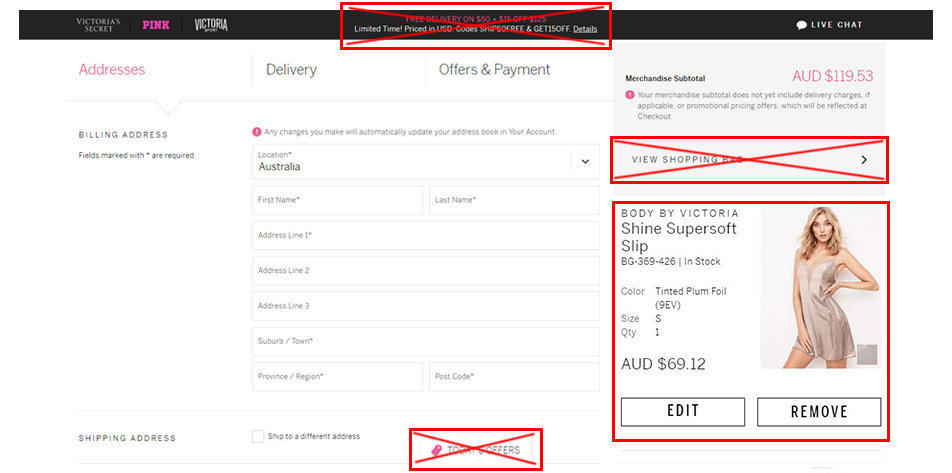The width and height of the screenshot is (952, 473).
Task: Click the Live Chat speech bubble icon
Action: coord(801,25)
